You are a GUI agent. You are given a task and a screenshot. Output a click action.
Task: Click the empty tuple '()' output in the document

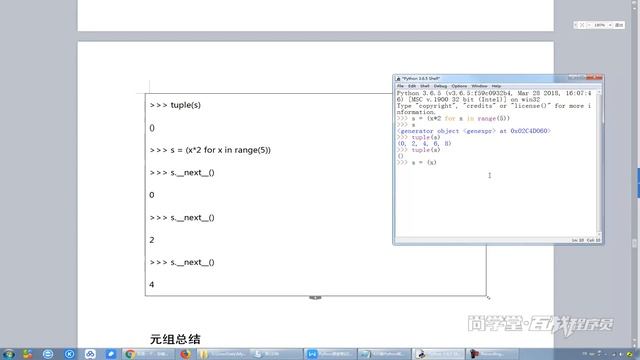pos(152,128)
